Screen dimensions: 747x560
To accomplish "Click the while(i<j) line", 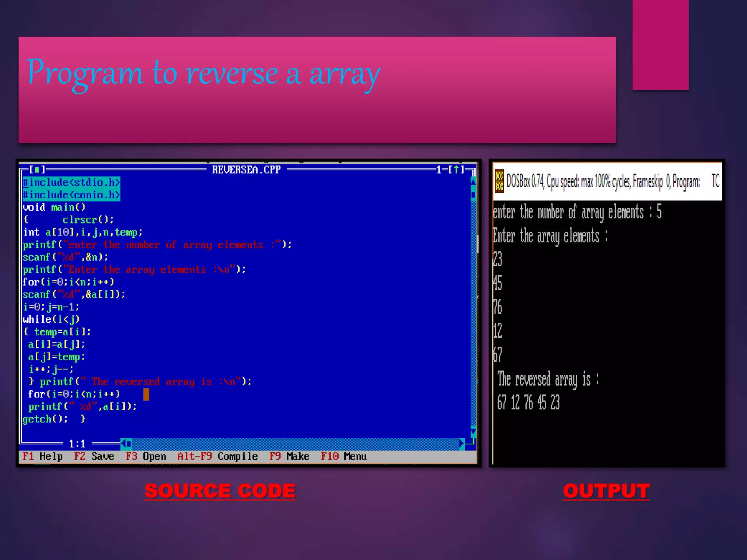I will 51,319.
